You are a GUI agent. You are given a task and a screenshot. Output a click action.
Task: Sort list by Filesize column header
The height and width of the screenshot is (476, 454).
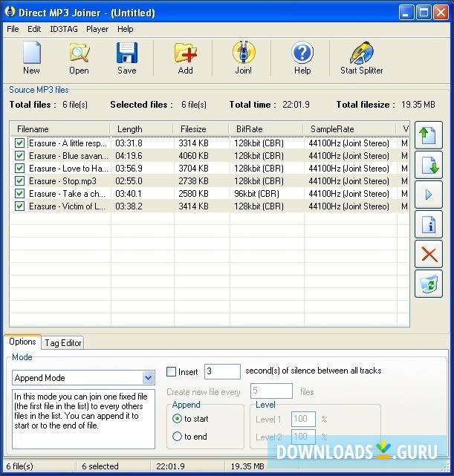click(201, 129)
